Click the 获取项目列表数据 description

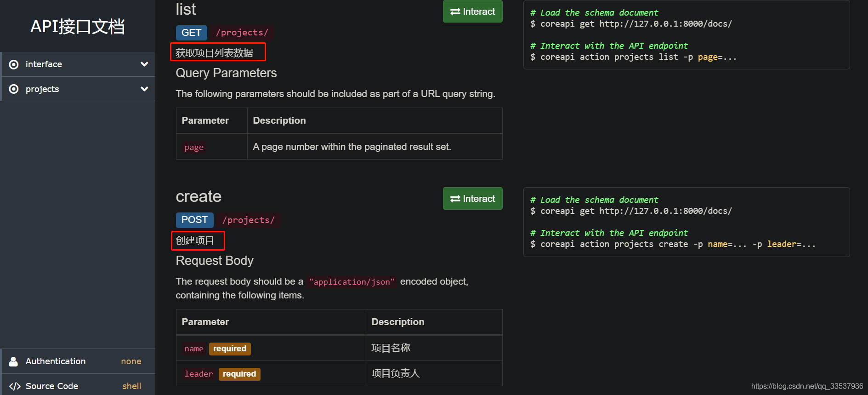[x=215, y=53]
